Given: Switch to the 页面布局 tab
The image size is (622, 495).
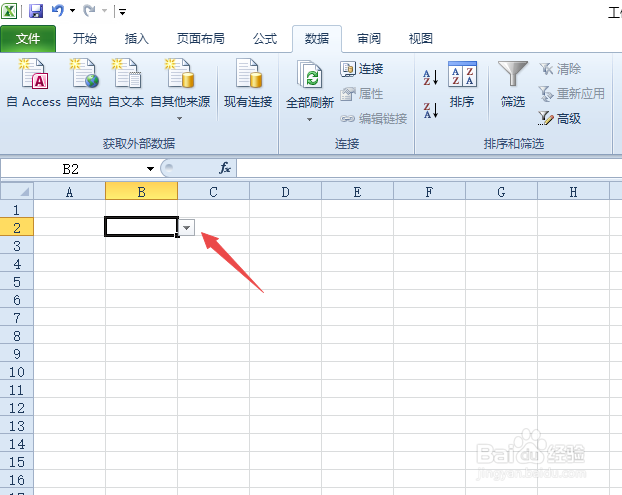Looking at the screenshot, I should point(201,38).
